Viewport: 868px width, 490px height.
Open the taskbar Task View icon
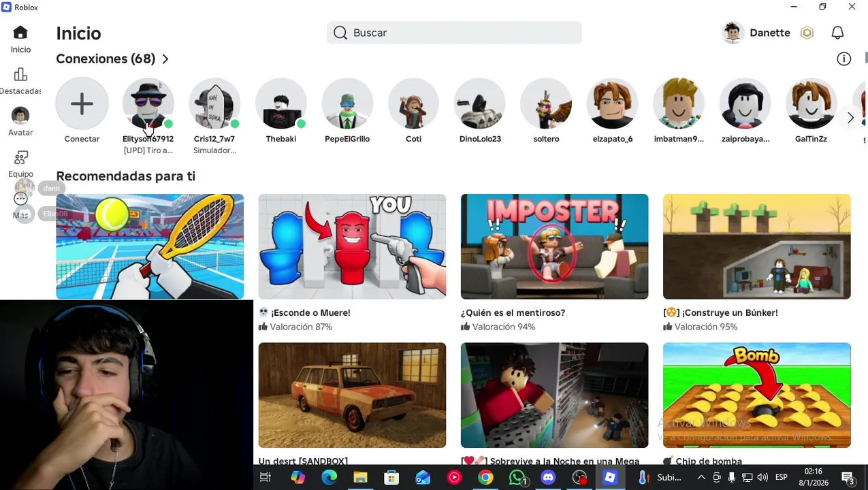(266, 478)
